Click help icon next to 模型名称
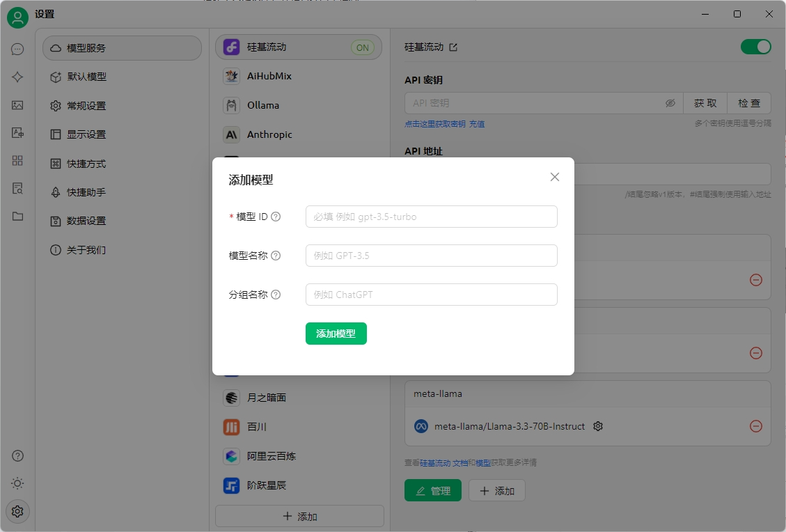786x532 pixels. [276, 256]
